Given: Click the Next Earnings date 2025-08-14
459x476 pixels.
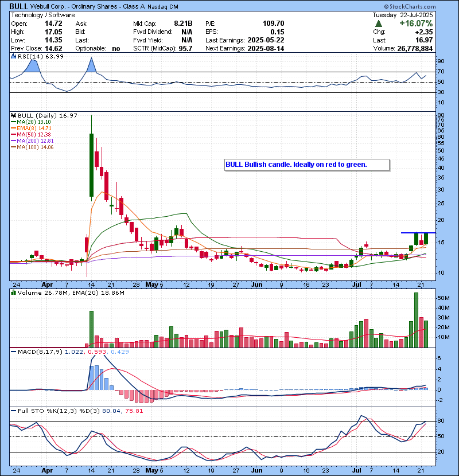Looking at the screenshot, I should (x=266, y=49).
